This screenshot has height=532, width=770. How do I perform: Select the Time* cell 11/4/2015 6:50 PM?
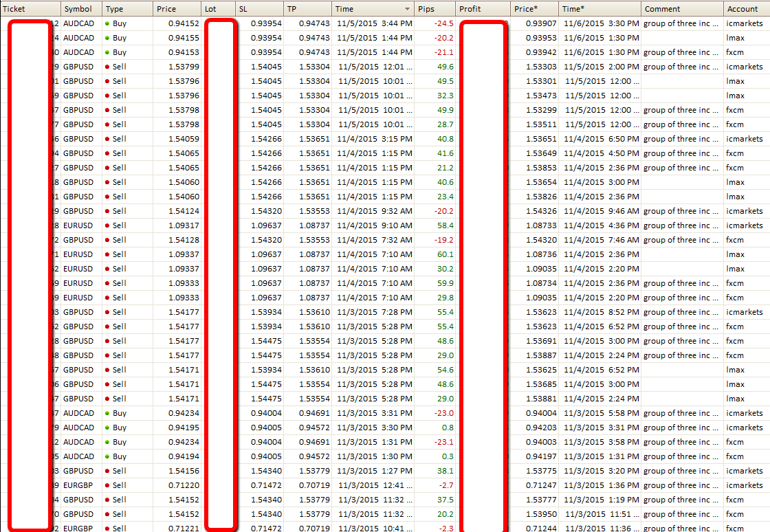[602, 139]
